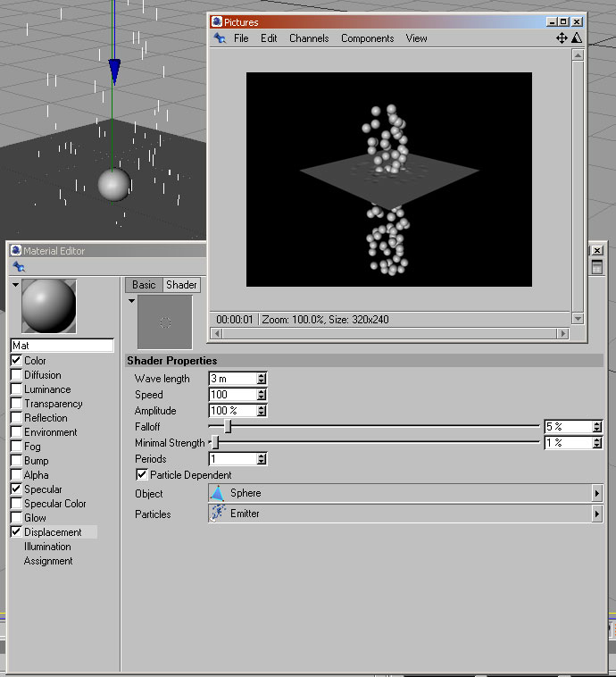The width and height of the screenshot is (616, 677).
Task: Click the pin icon in Pictures window menu bar
Action: point(220,38)
